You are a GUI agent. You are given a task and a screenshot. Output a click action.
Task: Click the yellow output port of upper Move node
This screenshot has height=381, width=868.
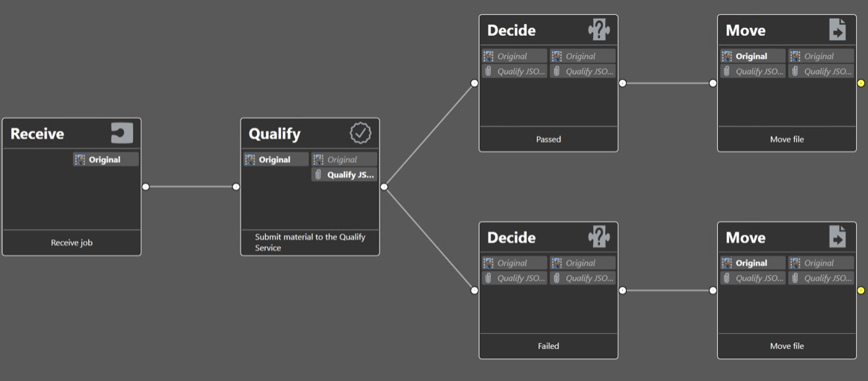coord(861,83)
